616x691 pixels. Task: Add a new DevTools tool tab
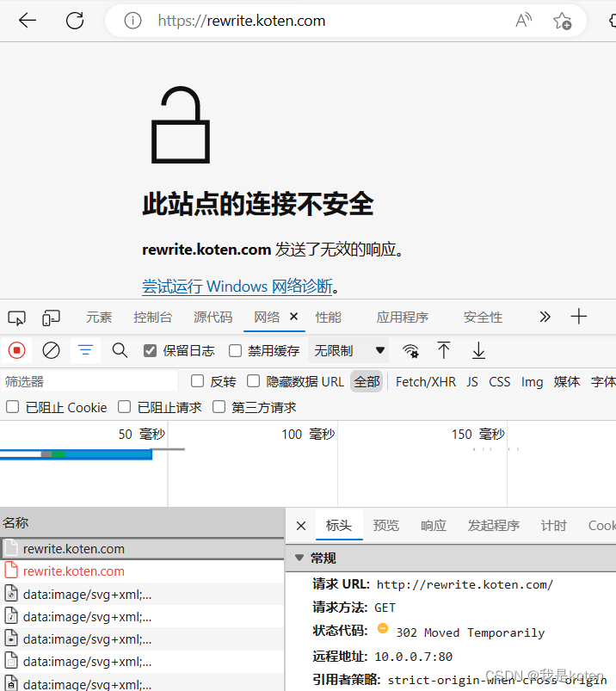578,317
